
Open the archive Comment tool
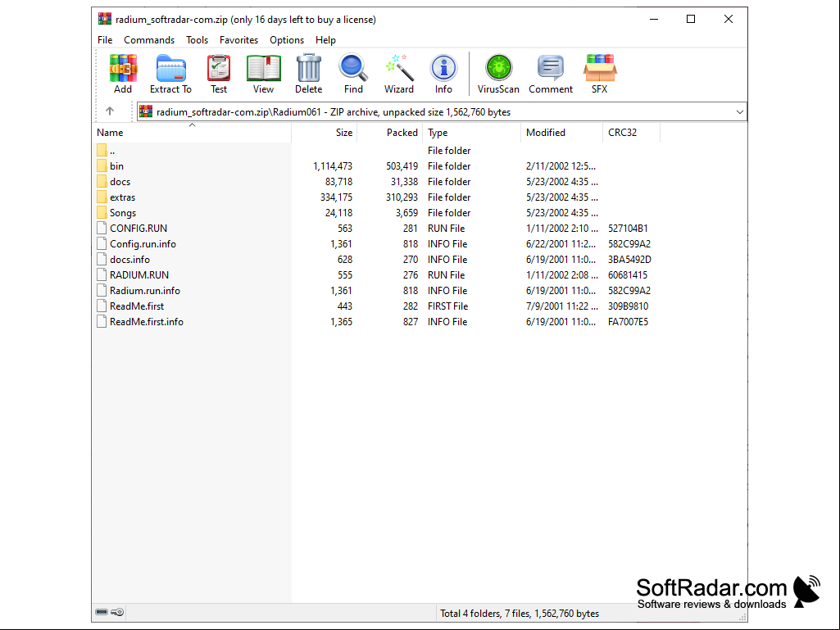pyautogui.click(x=550, y=74)
